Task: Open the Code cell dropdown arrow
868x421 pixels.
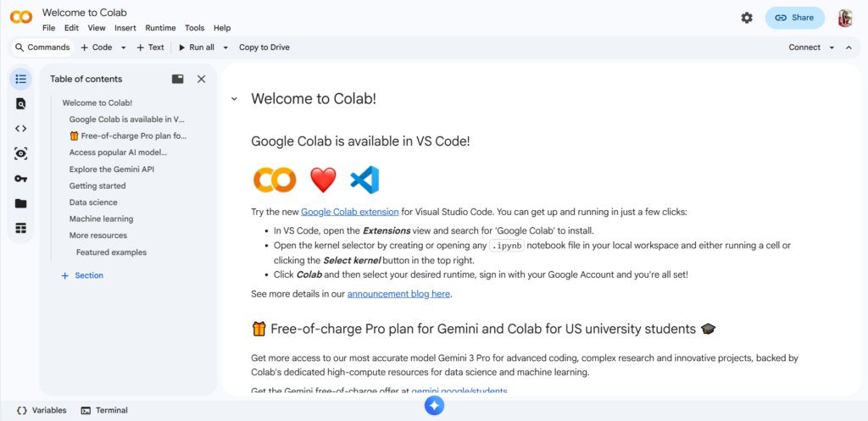Action: [x=124, y=47]
